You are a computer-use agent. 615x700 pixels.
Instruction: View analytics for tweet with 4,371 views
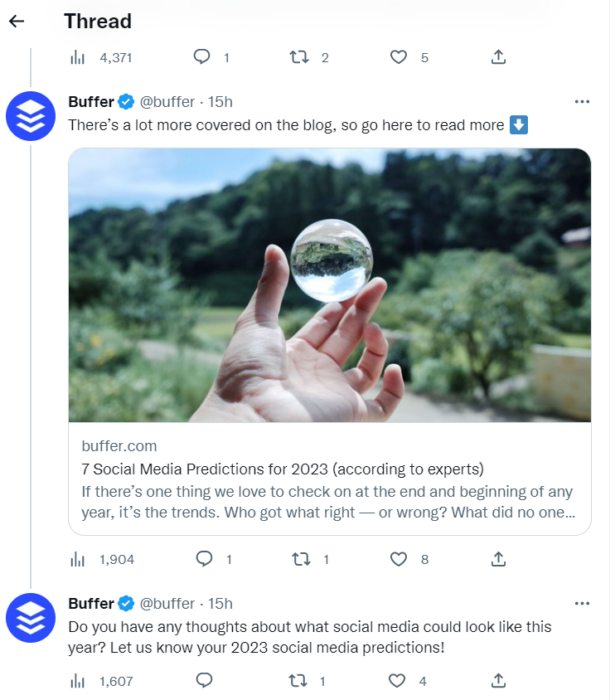[x=78, y=57]
